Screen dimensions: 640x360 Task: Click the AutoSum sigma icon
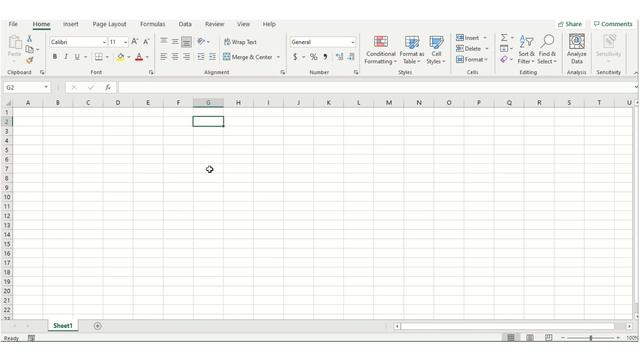click(x=504, y=38)
